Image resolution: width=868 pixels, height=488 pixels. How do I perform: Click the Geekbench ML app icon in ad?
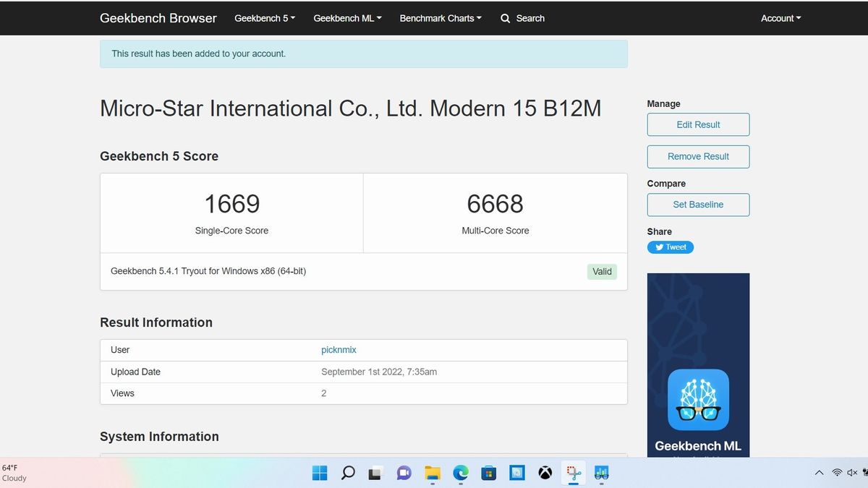click(x=698, y=400)
